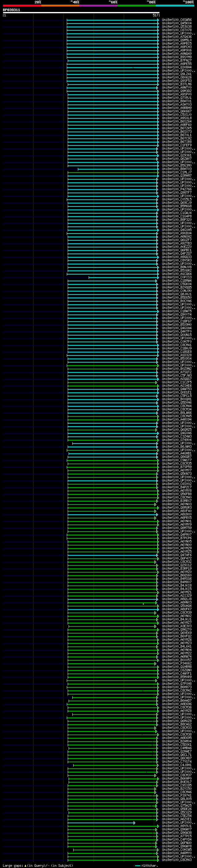Select hit label UniRef100_B6T2K5
This screenshot has height=868, width=197.
(x=177, y=128)
